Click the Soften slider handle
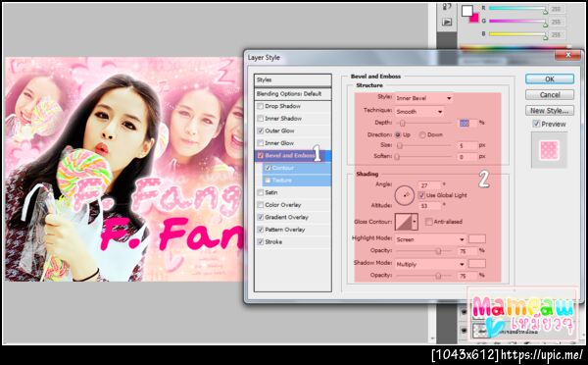The height and width of the screenshot is (365, 588). click(397, 157)
